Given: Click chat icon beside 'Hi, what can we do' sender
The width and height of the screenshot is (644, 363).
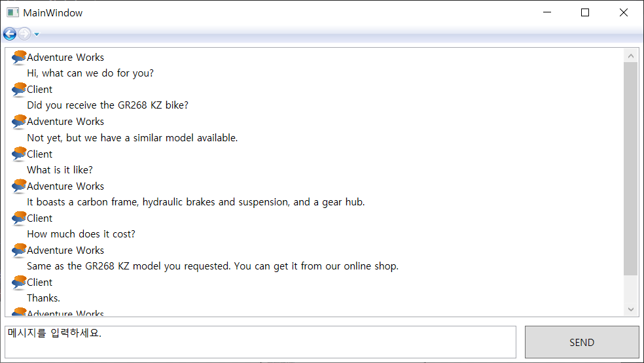Looking at the screenshot, I should pyautogui.click(x=19, y=58).
